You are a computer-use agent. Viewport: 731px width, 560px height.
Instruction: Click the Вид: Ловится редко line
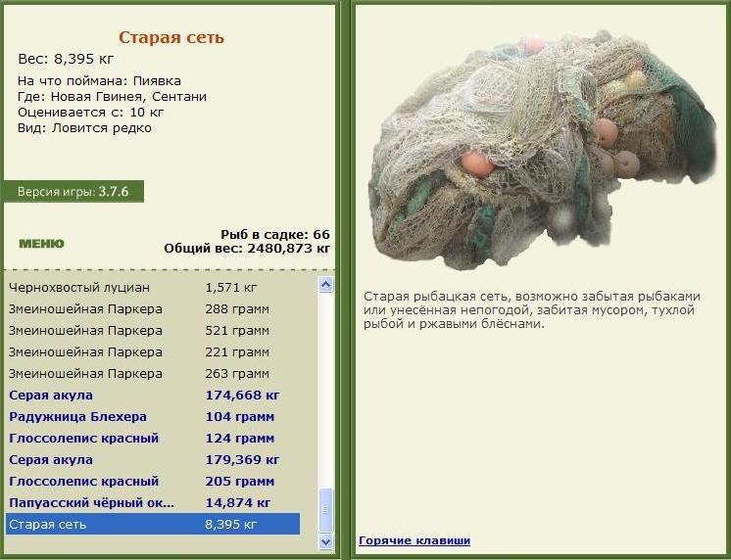pos(84,127)
